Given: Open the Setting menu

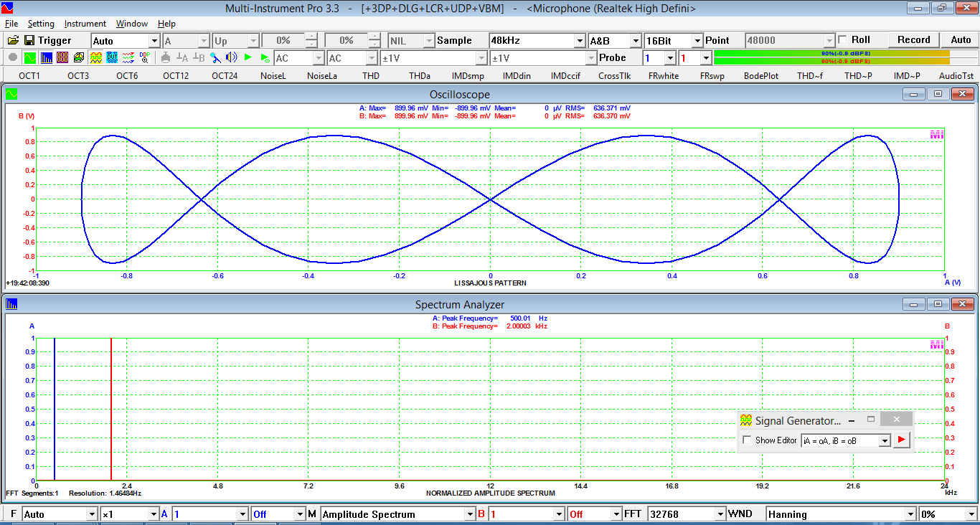Looking at the screenshot, I should pos(41,24).
